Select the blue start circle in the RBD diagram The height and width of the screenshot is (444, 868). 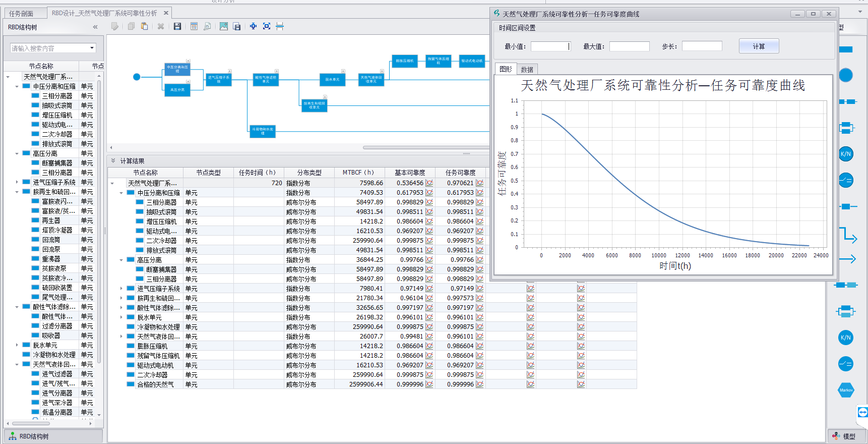click(137, 77)
